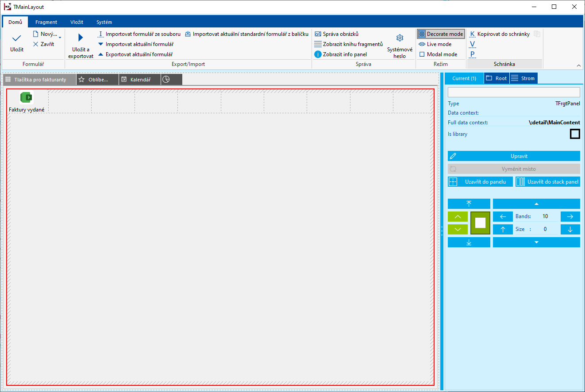The width and height of the screenshot is (585, 392).
Task: Click the V clipboard command
Action: tap(473, 44)
